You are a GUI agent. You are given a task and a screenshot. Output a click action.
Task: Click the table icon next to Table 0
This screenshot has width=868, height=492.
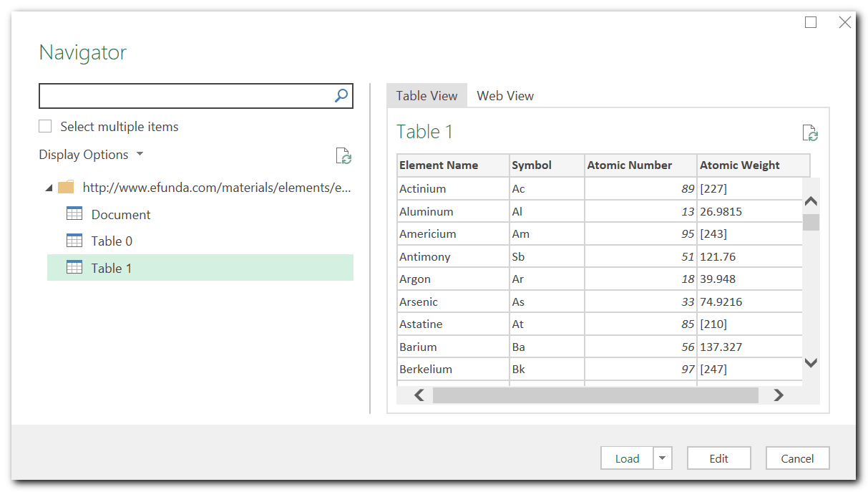[x=74, y=241]
